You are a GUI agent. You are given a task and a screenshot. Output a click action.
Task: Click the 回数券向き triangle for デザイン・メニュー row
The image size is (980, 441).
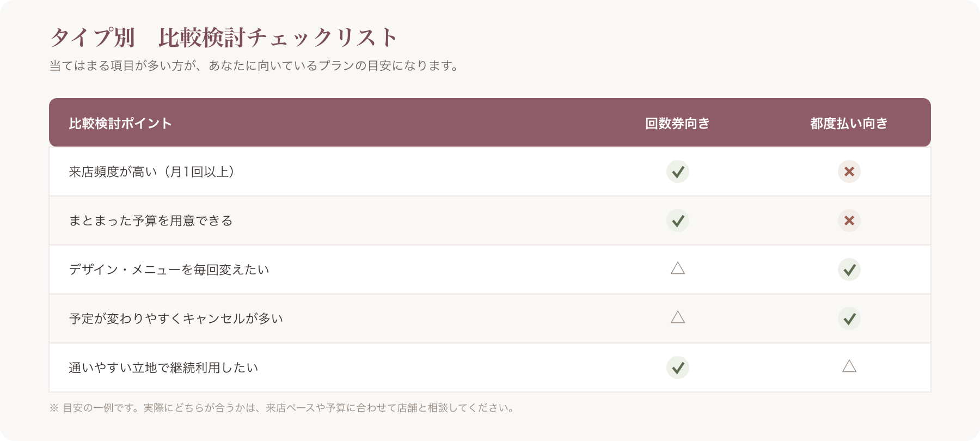pos(678,268)
